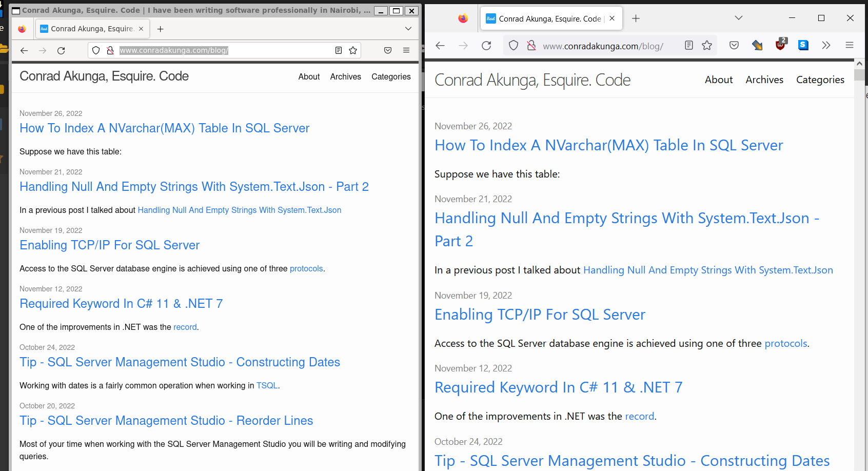Open the Firefox hamburger menu

point(850,45)
